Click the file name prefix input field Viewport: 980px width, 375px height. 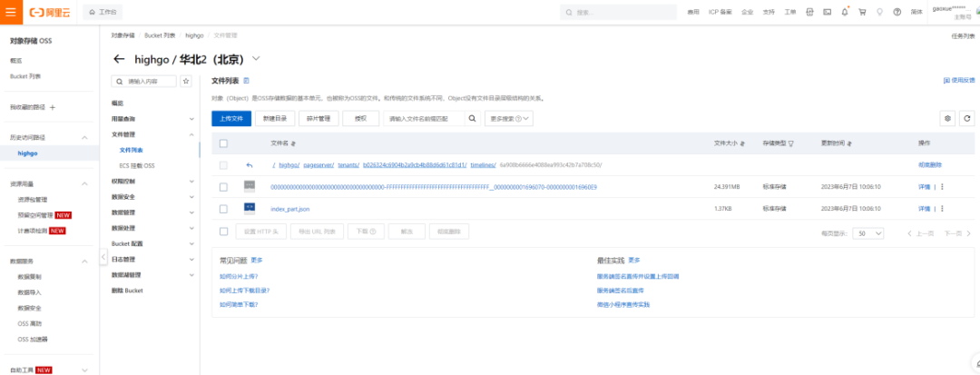tap(424, 119)
